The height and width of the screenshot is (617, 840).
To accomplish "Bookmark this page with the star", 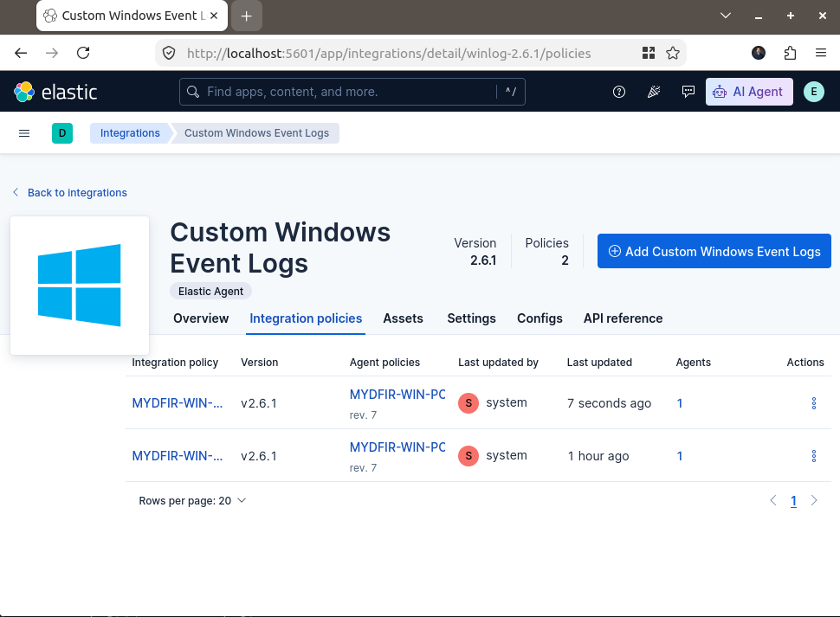I will 673,53.
